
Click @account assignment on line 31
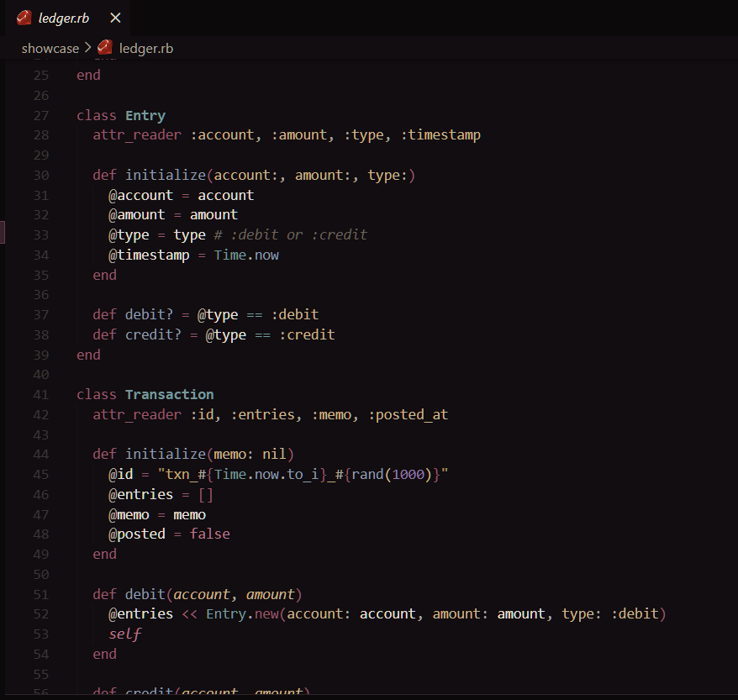click(182, 195)
